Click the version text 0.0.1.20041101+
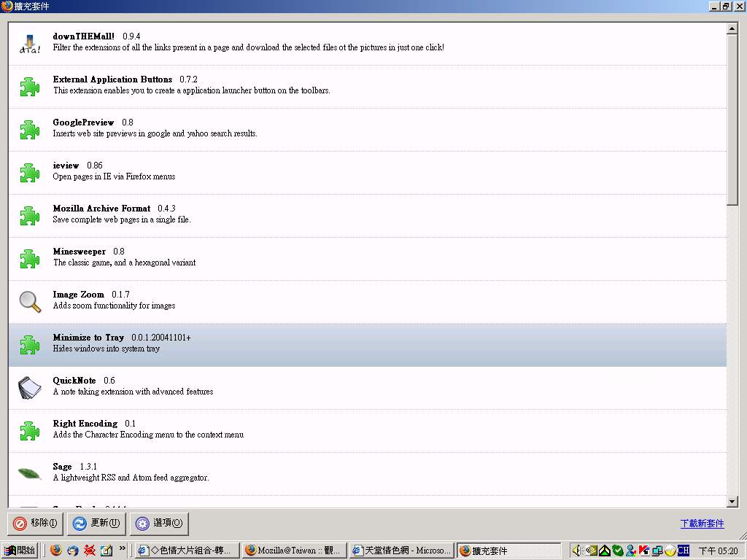This screenshot has width=747, height=560. coord(161,338)
